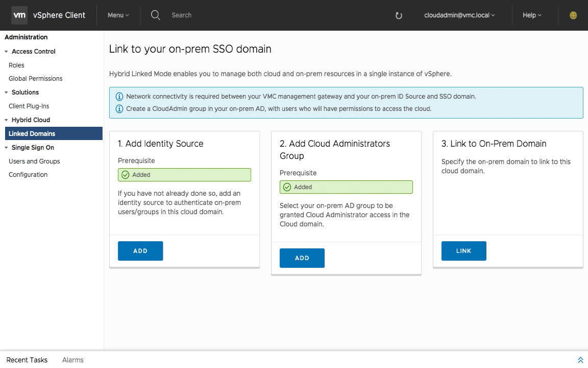This screenshot has width=588, height=368.
Task: Click the search magnifier icon
Action: coord(156,15)
